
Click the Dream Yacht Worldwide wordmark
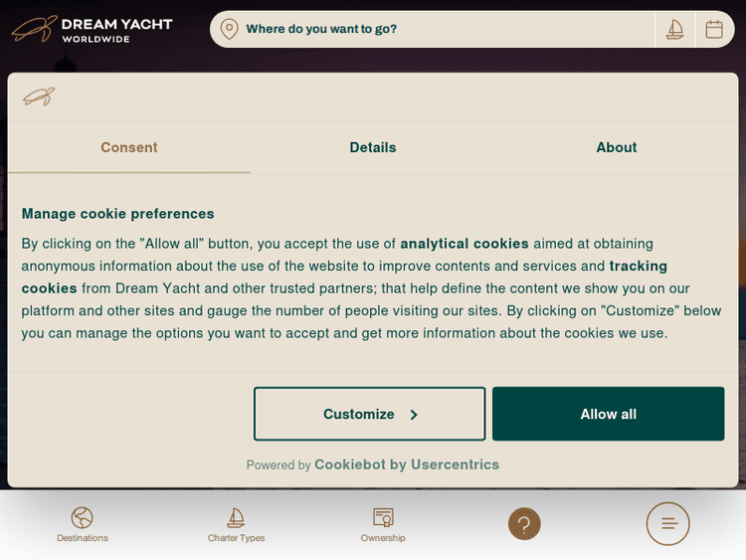[116, 30]
